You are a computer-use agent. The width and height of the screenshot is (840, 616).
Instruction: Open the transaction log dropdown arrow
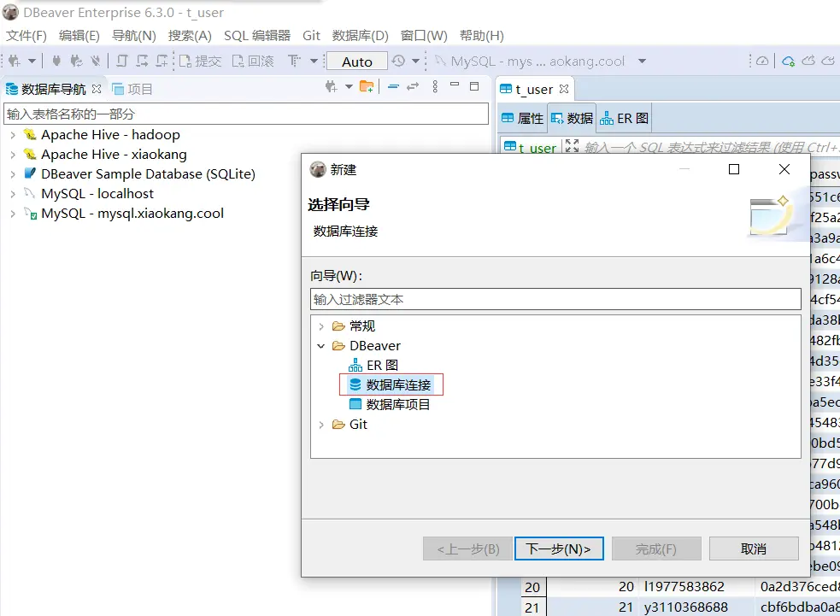pyautogui.click(x=415, y=61)
